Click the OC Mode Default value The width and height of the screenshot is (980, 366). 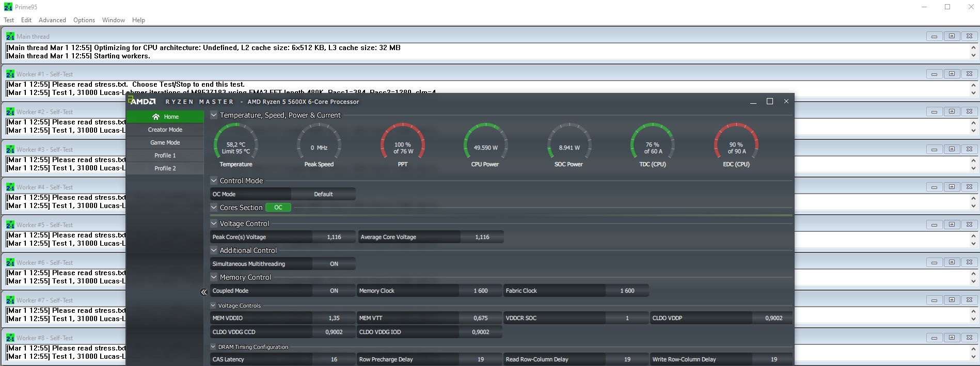[323, 194]
